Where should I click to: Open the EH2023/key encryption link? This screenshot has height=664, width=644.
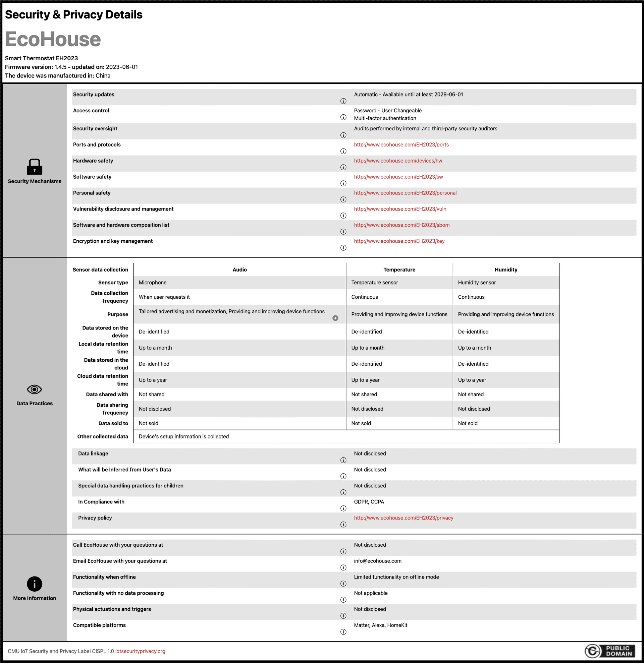tap(399, 241)
